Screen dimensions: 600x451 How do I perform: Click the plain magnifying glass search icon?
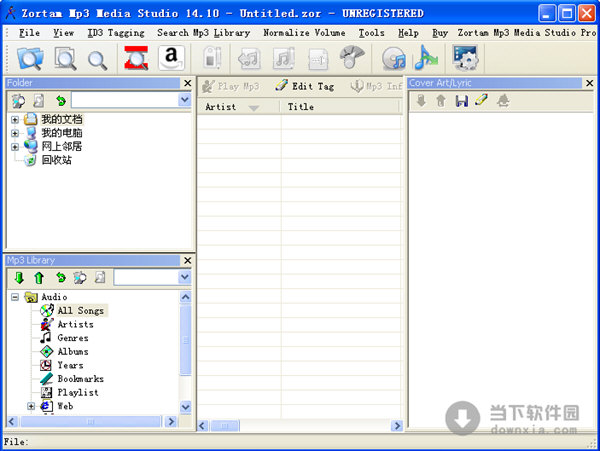click(97, 60)
